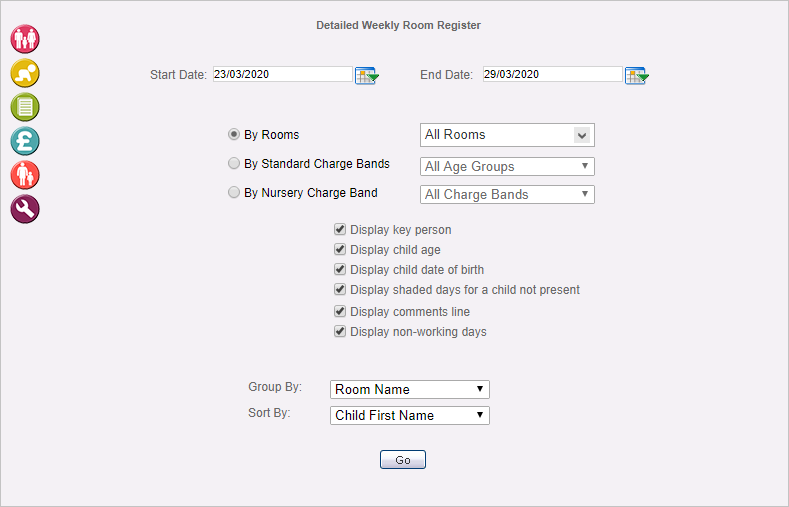This screenshot has height=507, width=789.
Task: Toggle Display child date of birth checkbox
Action: pyautogui.click(x=340, y=269)
